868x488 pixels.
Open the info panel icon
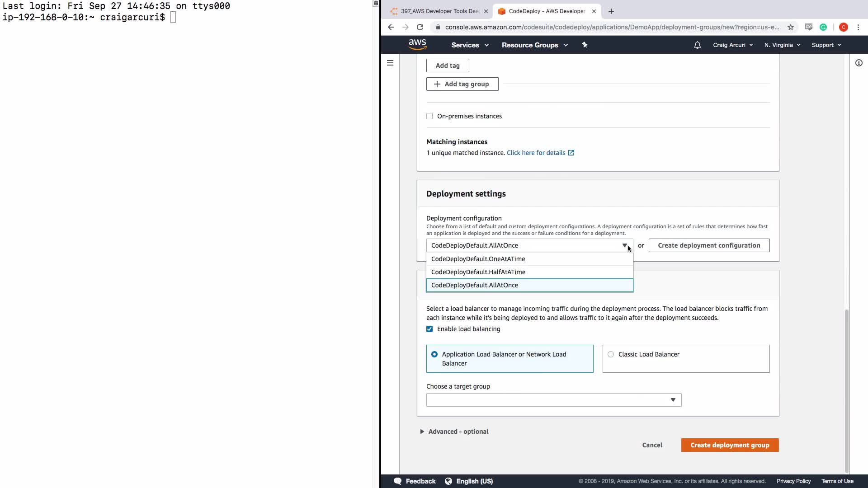[x=859, y=63]
